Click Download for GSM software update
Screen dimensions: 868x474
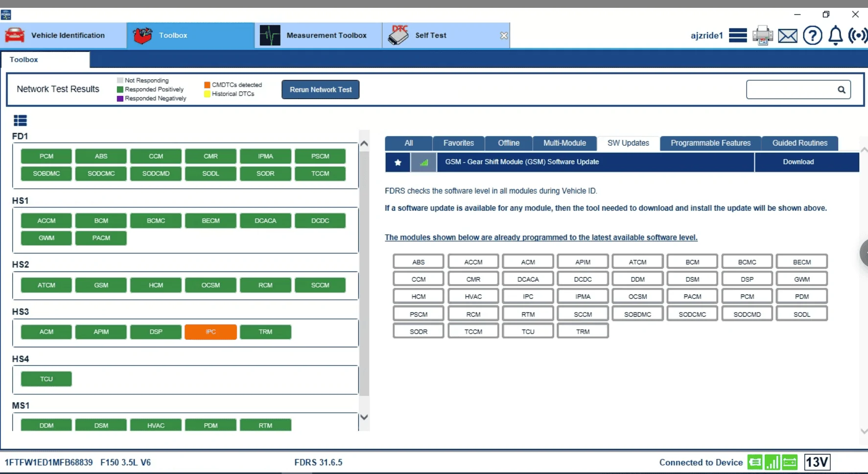(807, 162)
